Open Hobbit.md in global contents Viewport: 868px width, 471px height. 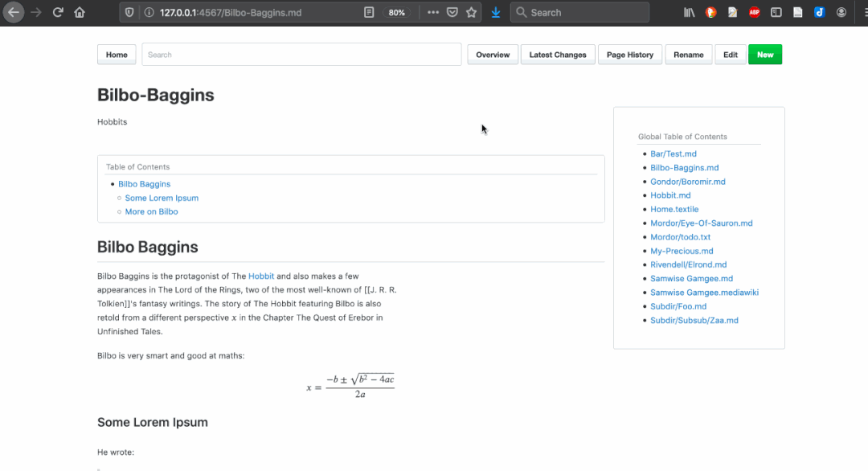click(670, 195)
